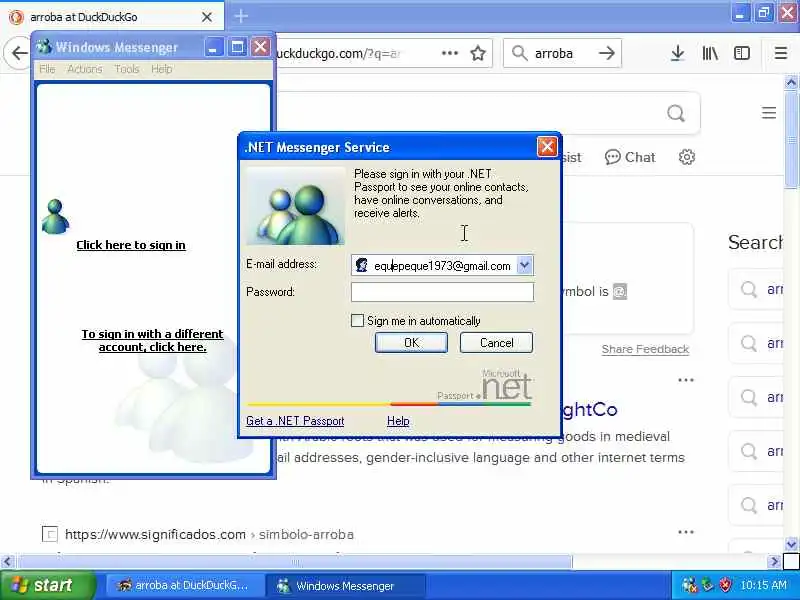The height and width of the screenshot is (600, 800).
Task: Click the horizontal scrollbar left arrow
Action: tap(7, 562)
